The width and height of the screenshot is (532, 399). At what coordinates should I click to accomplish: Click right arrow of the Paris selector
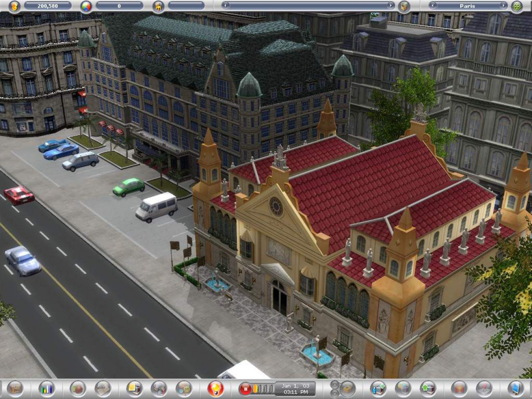click(x=504, y=6)
